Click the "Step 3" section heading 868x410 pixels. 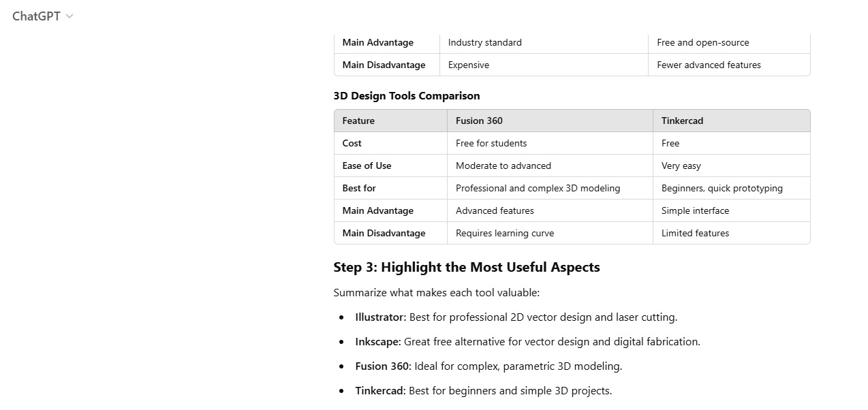pos(467,267)
